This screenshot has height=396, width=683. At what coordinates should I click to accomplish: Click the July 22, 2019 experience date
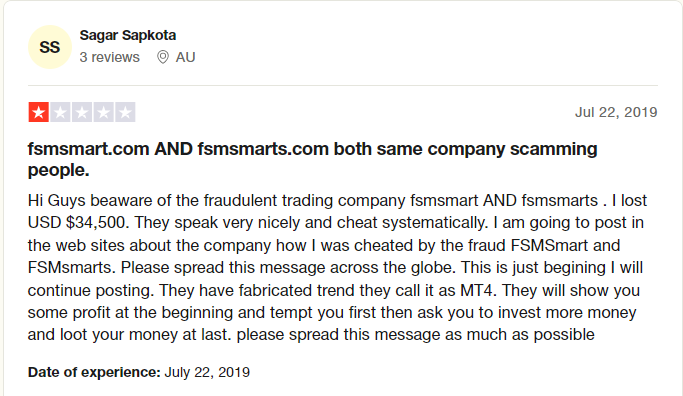tap(207, 372)
